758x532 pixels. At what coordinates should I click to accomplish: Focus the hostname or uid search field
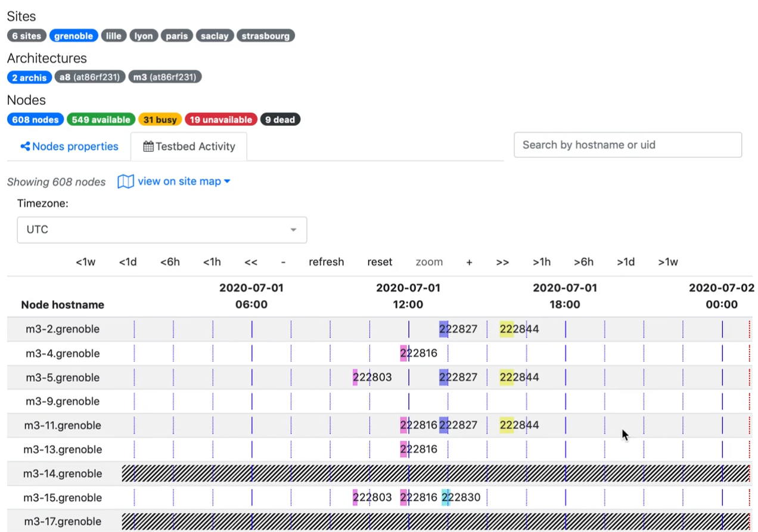(627, 145)
